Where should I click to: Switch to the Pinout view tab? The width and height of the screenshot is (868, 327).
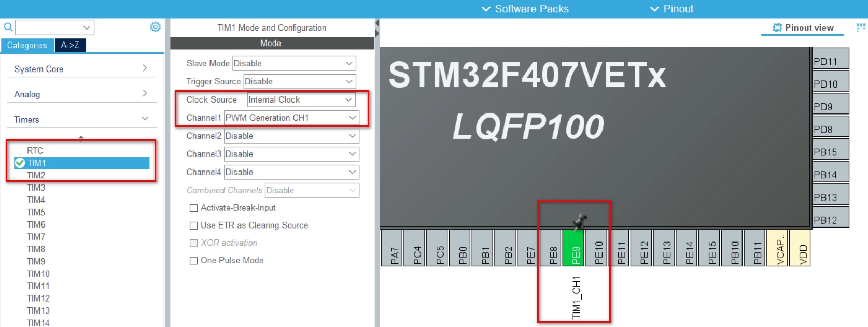803,27
